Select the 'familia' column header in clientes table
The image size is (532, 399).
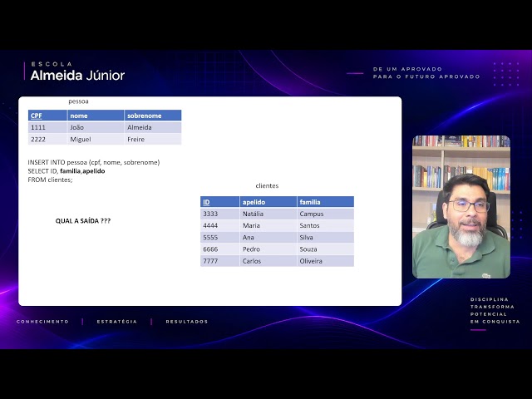(325, 202)
